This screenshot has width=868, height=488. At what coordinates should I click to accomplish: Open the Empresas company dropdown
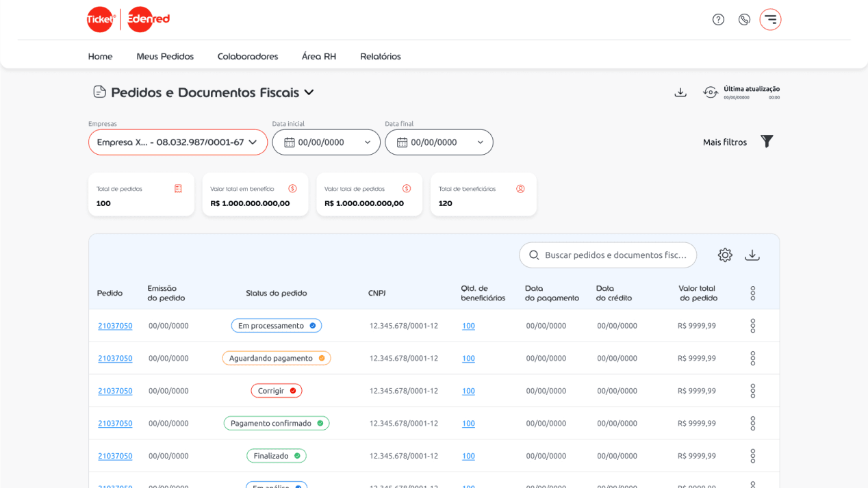178,142
